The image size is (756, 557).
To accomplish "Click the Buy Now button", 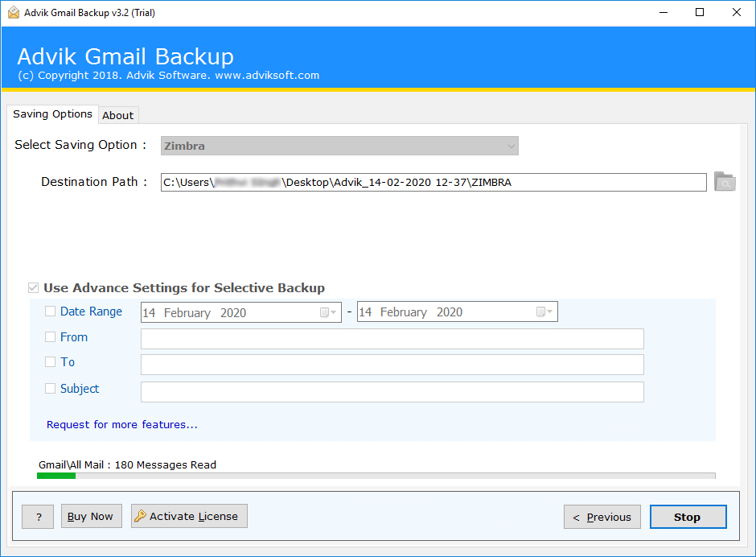I will (91, 517).
